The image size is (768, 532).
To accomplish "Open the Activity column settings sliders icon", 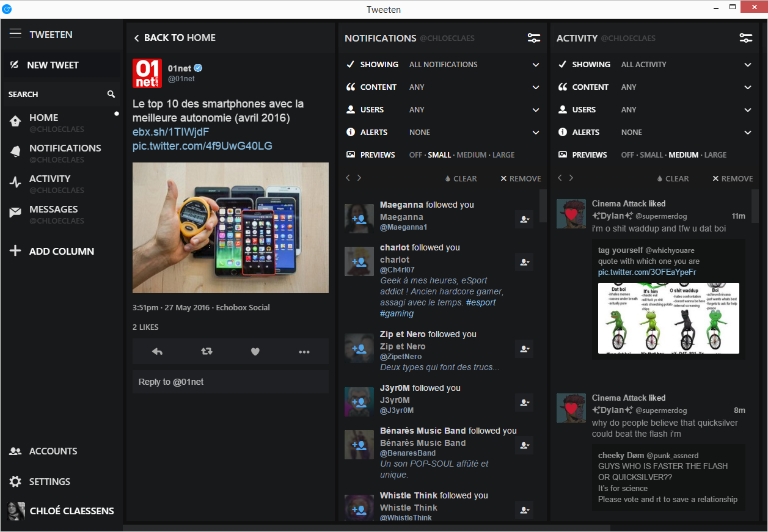I will coord(745,38).
